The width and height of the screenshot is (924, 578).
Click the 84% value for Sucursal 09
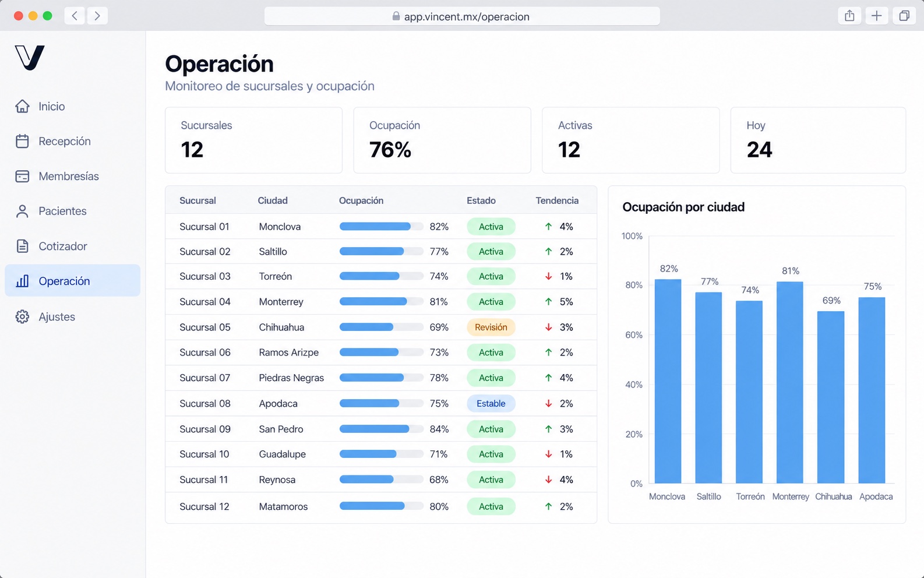[439, 429]
